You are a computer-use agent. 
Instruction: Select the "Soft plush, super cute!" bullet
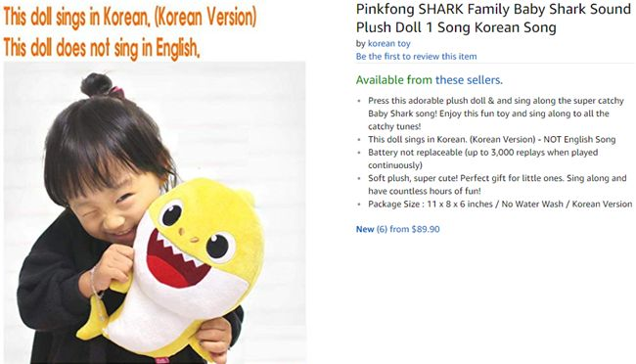click(497, 185)
